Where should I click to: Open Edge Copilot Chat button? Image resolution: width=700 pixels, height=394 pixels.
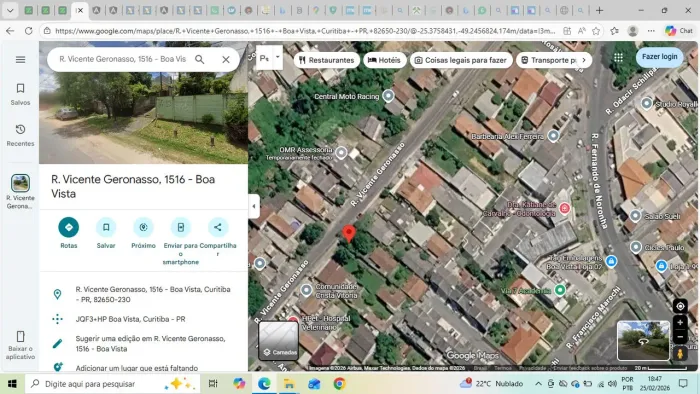pos(679,31)
